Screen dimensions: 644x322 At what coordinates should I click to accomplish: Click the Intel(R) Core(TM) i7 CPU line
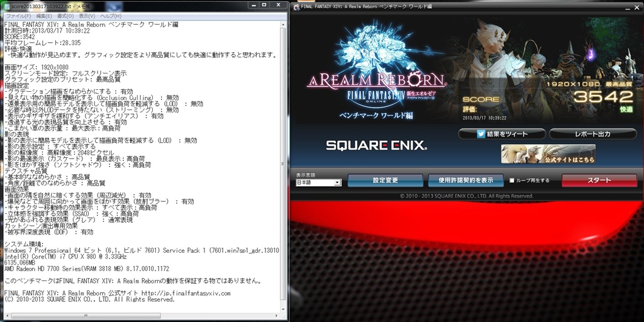click(65, 257)
